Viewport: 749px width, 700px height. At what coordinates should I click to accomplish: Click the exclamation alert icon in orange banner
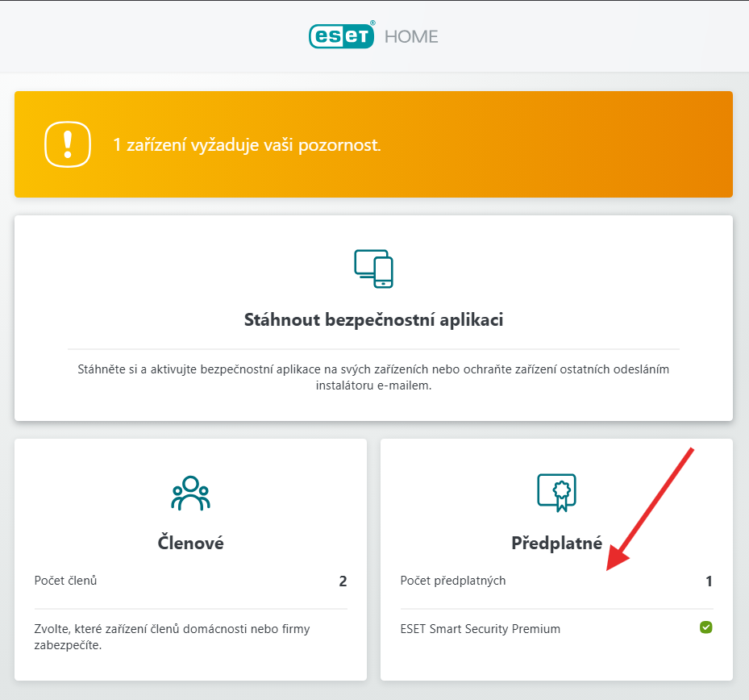pyautogui.click(x=68, y=144)
